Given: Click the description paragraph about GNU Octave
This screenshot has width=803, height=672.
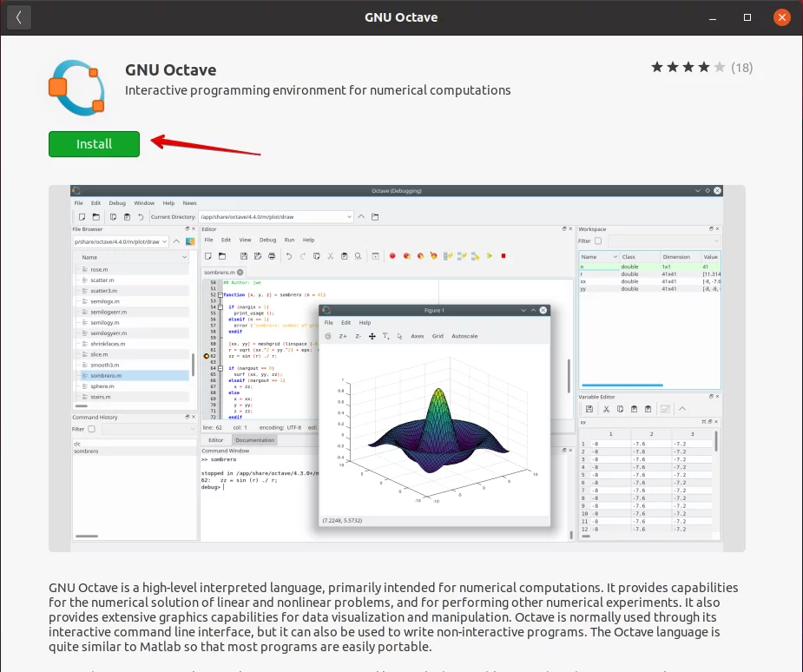Looking at the screenshot, I should click(x=393, y=616).
